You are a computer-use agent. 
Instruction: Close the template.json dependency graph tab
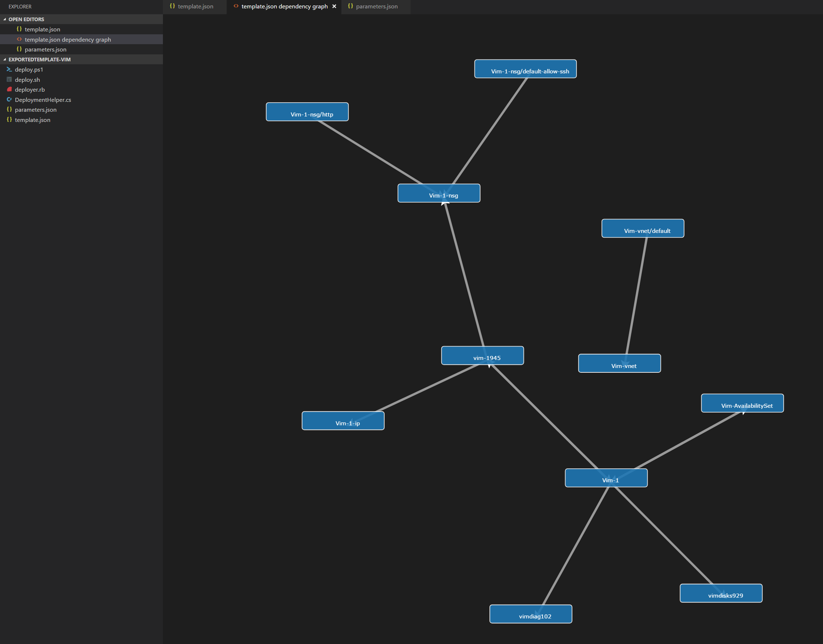tap(334, 7)
